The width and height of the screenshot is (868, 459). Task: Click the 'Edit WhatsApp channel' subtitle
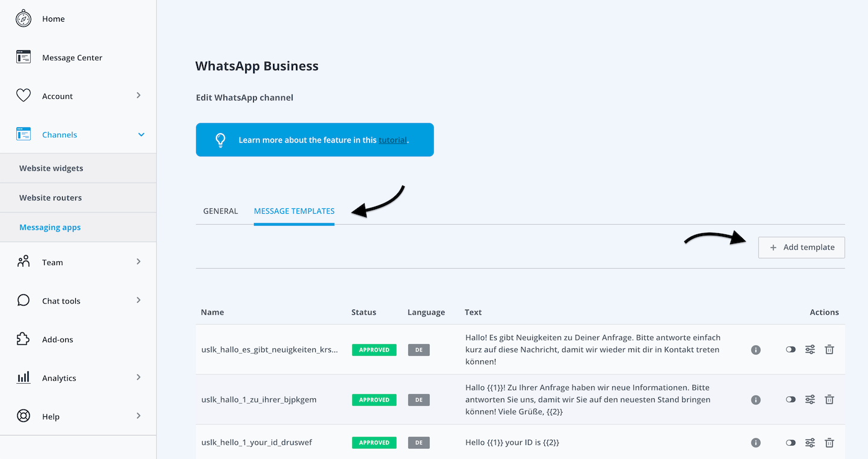tap(245, 98)
